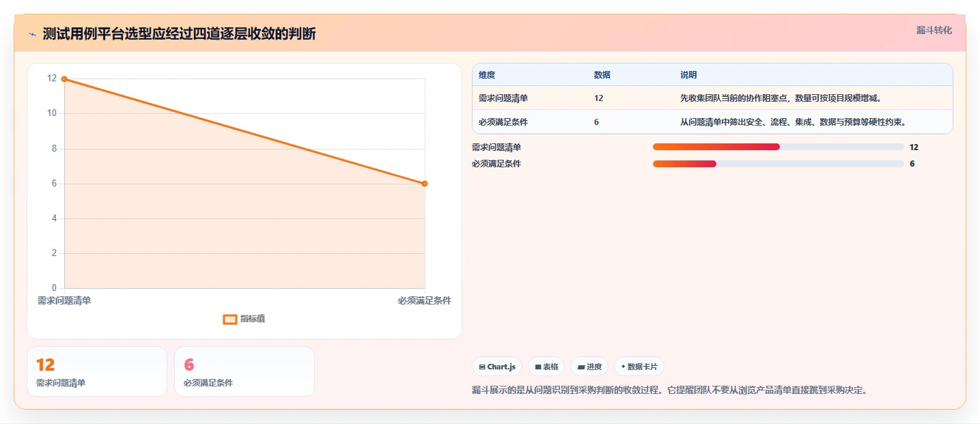The width and height of the screenshot is (980, 424).
Task: Click the 必须满足条件 progress bar
Action: click(779, 164)
